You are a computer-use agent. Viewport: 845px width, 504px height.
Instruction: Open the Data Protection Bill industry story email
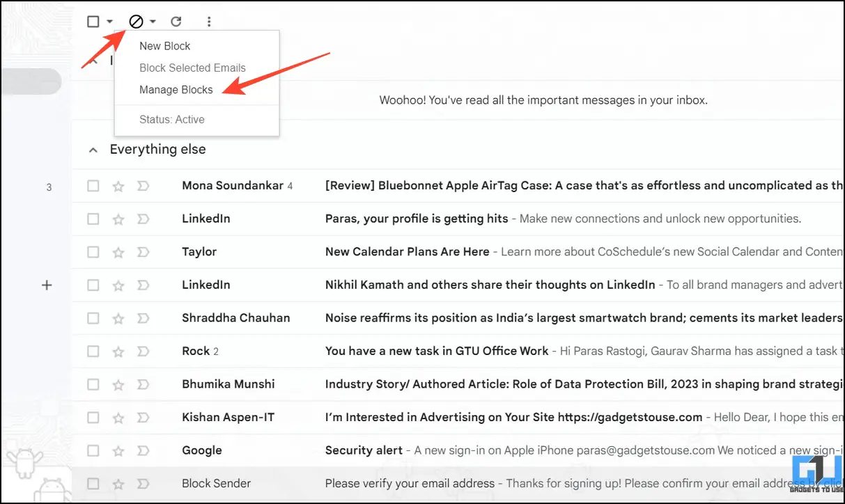[583, 384]
